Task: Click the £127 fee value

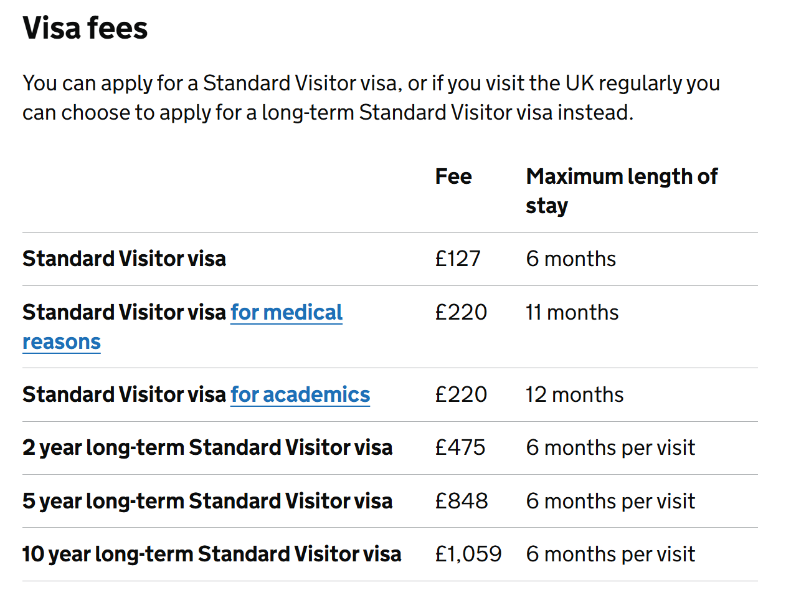Action: [457, 259]
